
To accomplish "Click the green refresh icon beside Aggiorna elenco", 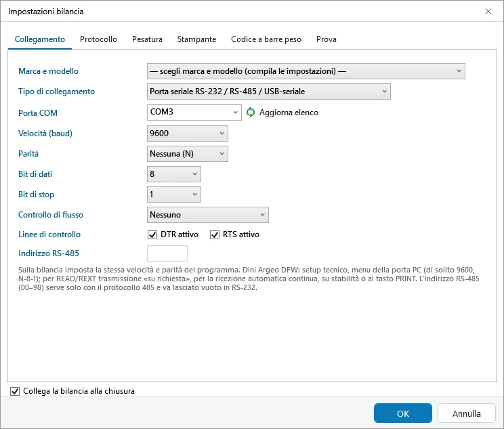I will click(251, 113).
